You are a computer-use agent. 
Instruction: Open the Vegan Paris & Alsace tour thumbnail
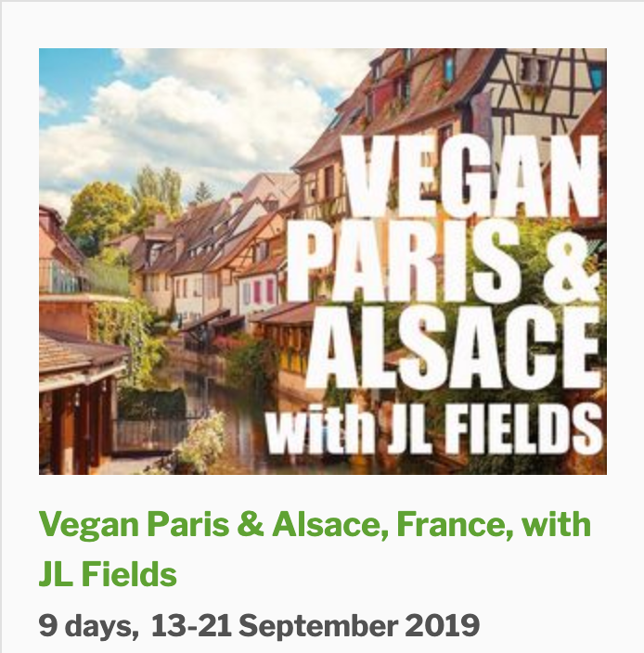click(x=322, y=262)
